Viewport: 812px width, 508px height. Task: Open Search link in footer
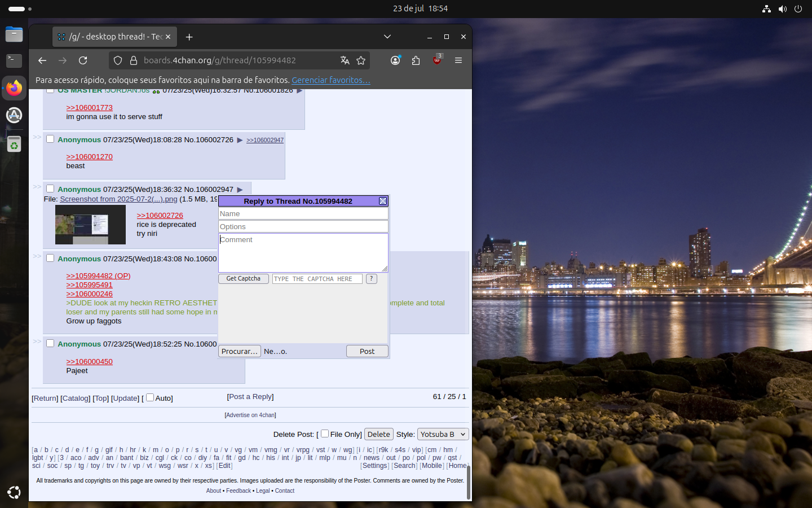405,466
